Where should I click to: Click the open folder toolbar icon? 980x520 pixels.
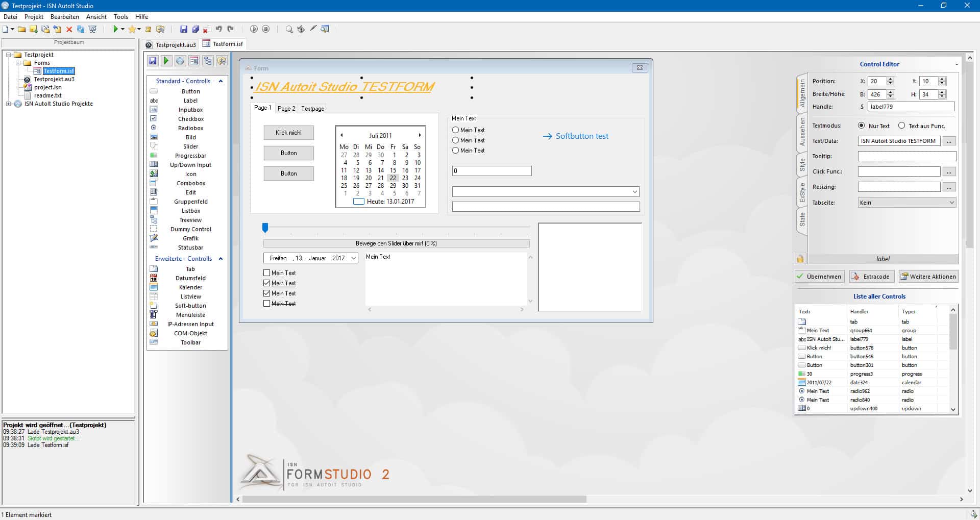pyautogui.click(x=21, y=29)
